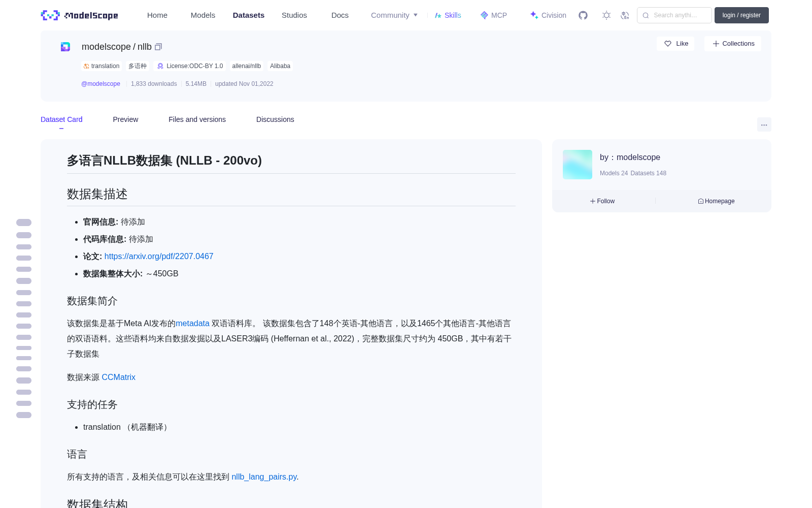
Task: Click the 'Datasets 148' count text
Action: [x=648, y=173]
